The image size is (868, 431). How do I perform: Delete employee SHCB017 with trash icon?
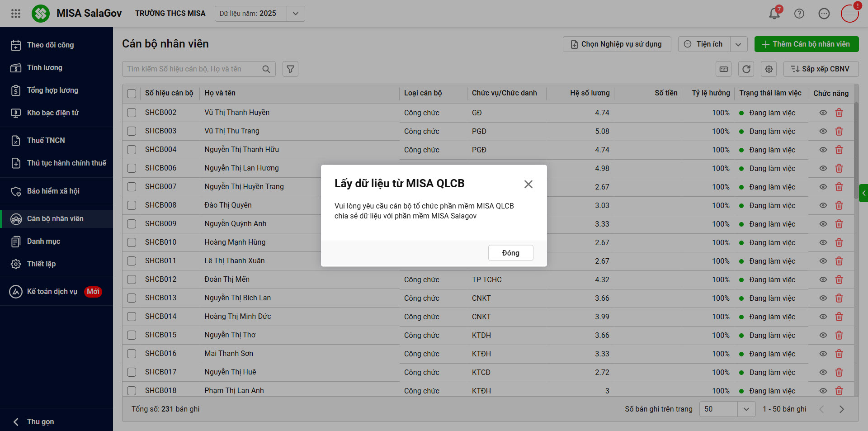[839, 372]
